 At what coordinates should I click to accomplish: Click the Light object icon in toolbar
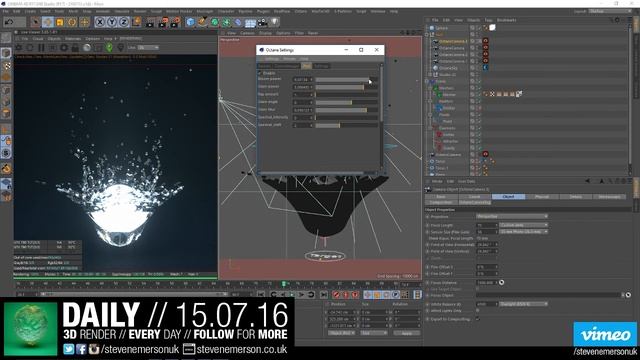tap(275, 22)
